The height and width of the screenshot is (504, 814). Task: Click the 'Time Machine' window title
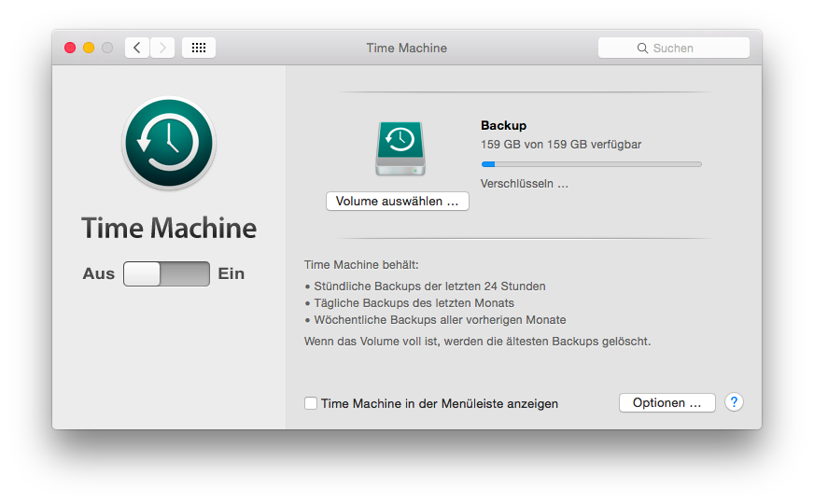tap(406, 48)
